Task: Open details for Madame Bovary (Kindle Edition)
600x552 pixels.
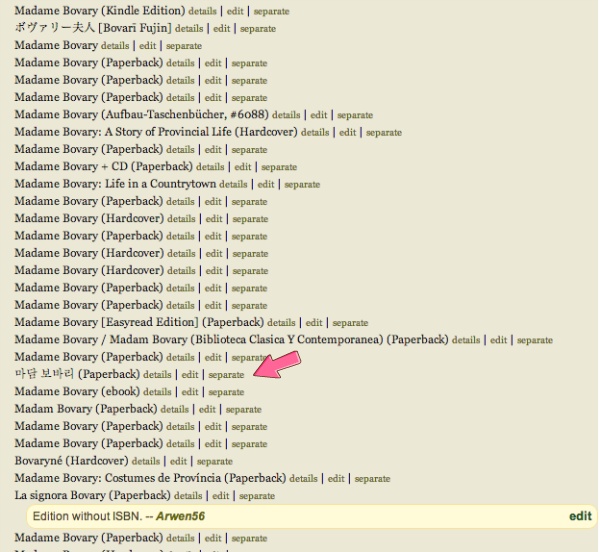Action: 202,11
